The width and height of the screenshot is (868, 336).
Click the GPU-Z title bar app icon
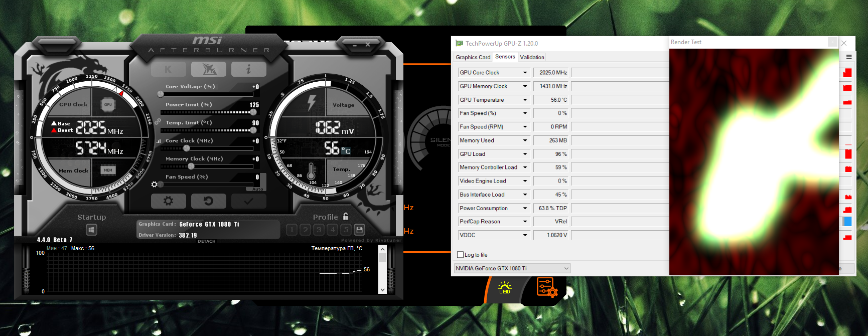459,44
